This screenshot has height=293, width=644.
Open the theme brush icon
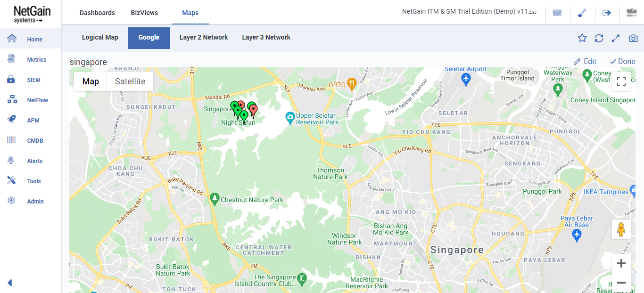point(582,13)
